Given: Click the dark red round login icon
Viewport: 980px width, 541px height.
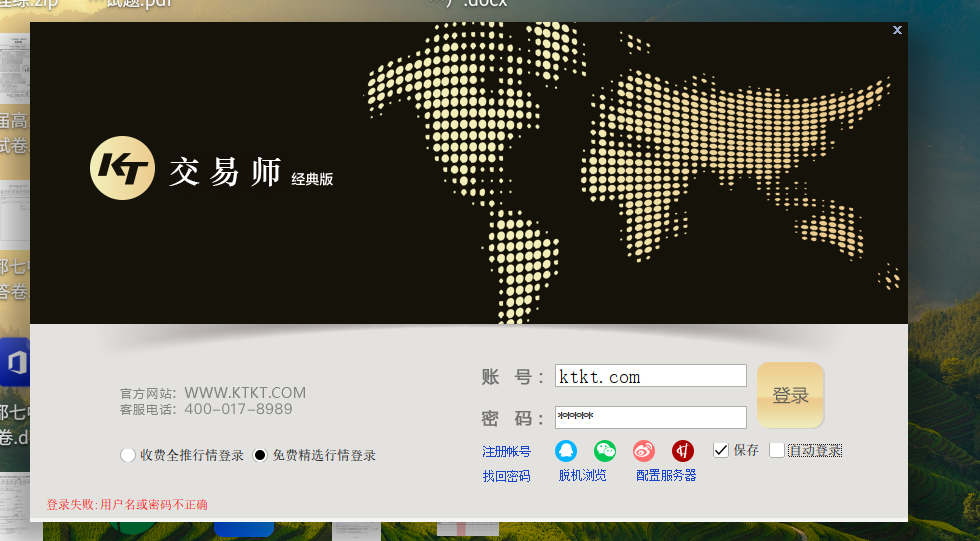Looking at the screenshot, I should coord(683,451).
